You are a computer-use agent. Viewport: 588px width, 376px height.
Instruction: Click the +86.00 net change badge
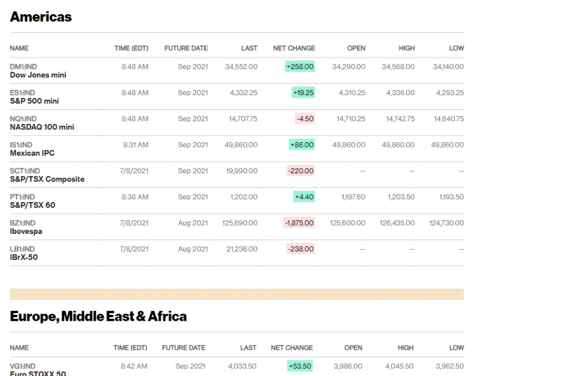click(302, 145)
